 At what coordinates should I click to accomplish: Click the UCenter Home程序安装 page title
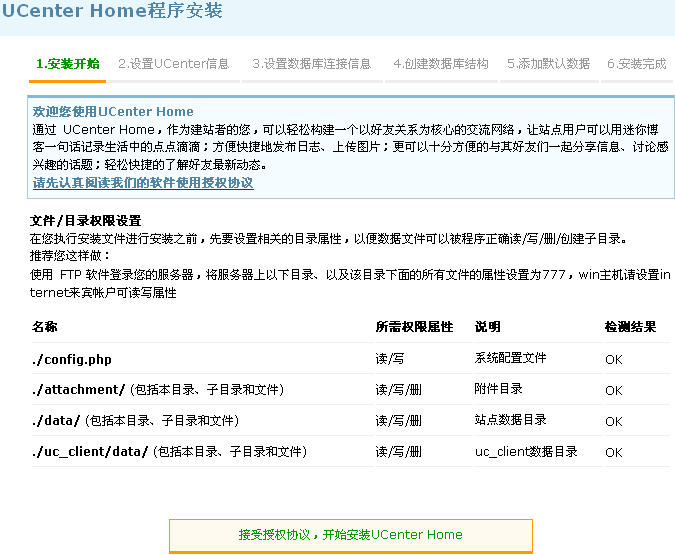click(112, 11)
